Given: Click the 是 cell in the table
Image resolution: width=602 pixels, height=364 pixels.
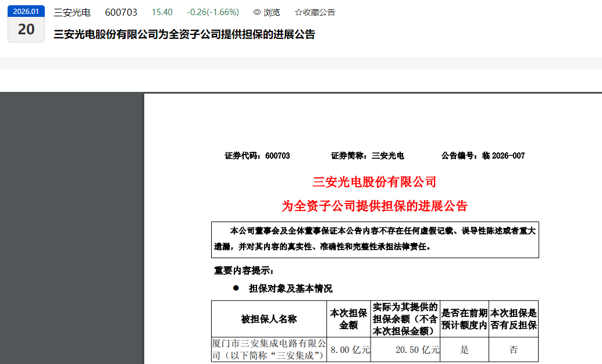Looking at the screenshot, I should [465, 349].
